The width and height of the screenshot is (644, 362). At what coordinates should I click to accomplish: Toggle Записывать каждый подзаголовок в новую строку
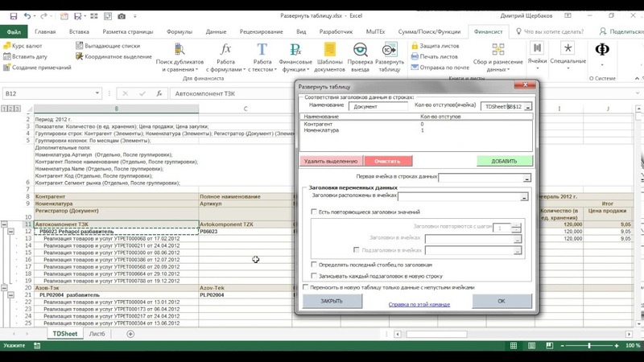314,275
